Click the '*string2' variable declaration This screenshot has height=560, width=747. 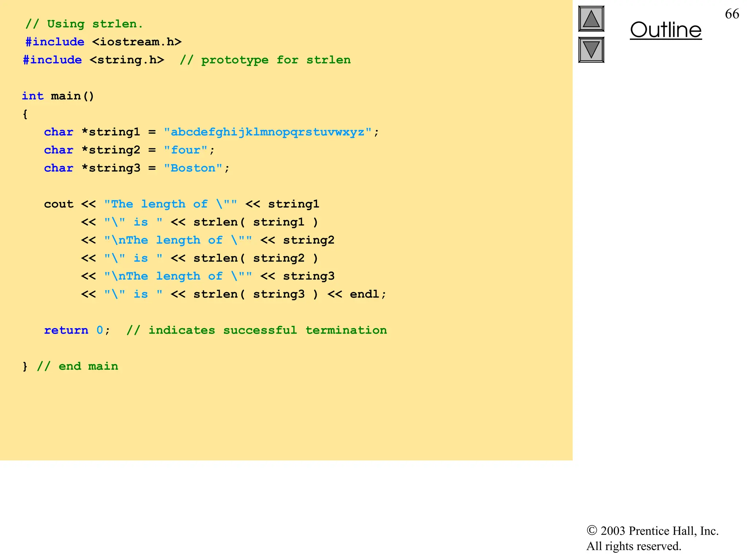(x=111, y=150)
